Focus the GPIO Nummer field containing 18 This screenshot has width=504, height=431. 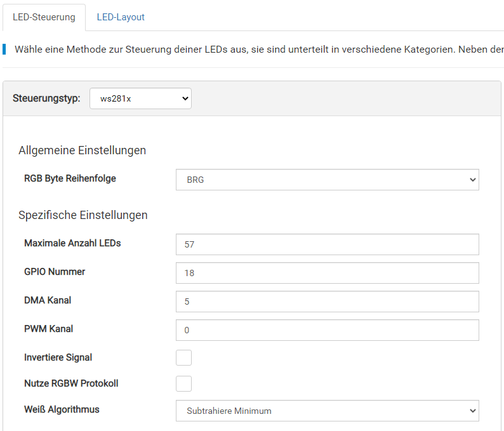[327, 273]
